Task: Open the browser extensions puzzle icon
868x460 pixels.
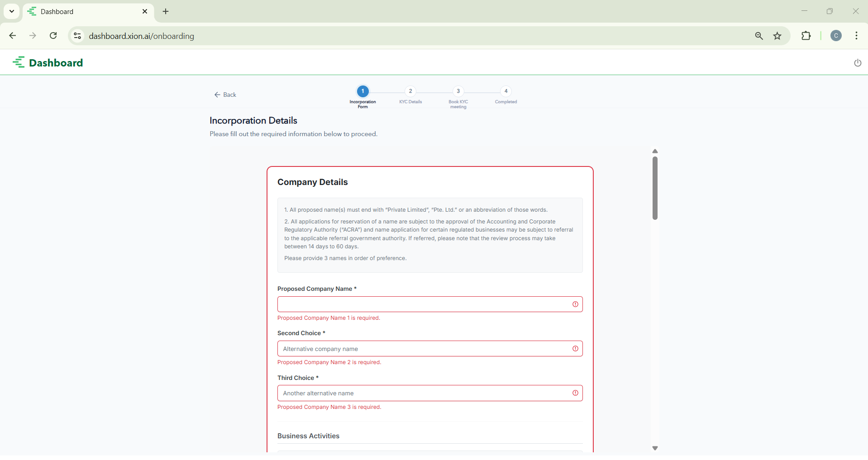Action: point(806,36)
